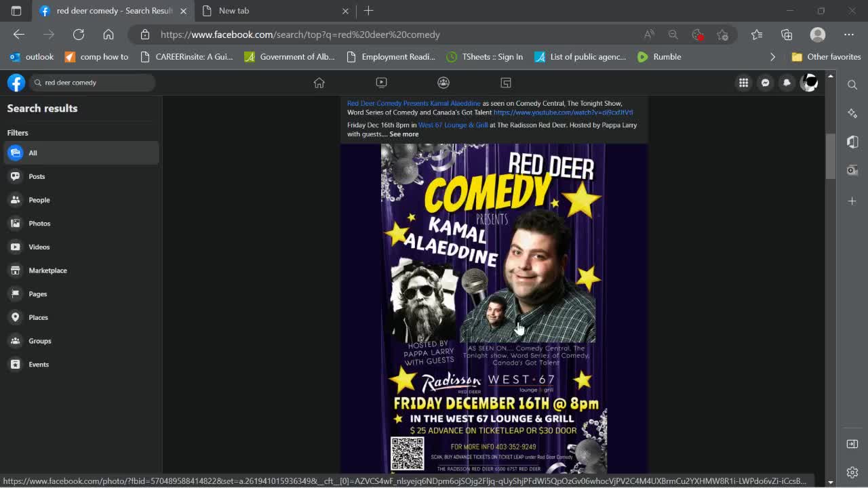Open West 67 Lounge & Grill link
Screen dimensions: 868x488
click(453, 125)
